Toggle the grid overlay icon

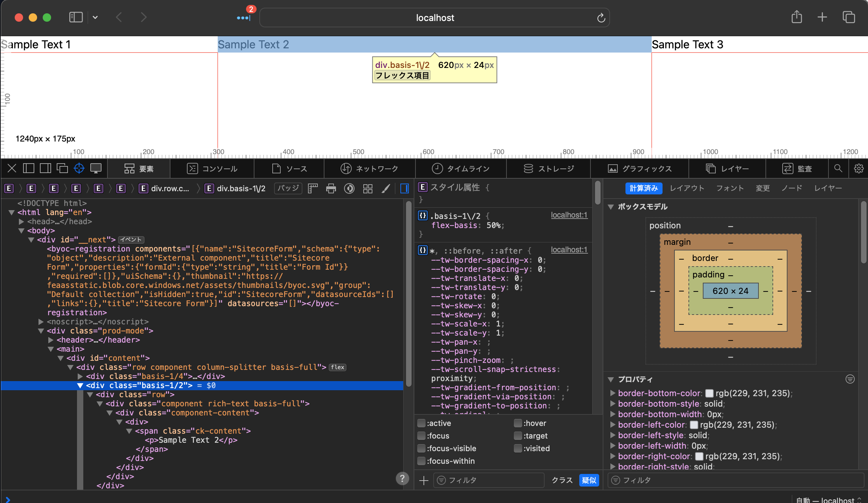coord(367,189)
